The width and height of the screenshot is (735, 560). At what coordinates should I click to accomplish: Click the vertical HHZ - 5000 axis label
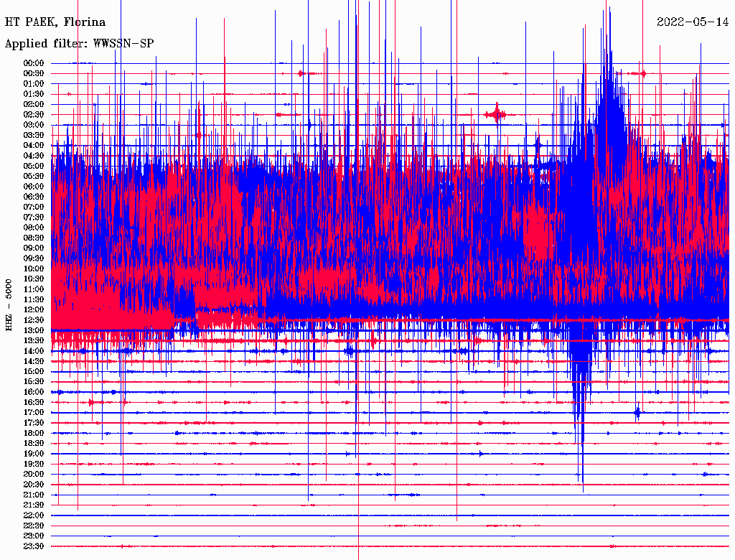point(9,305)
